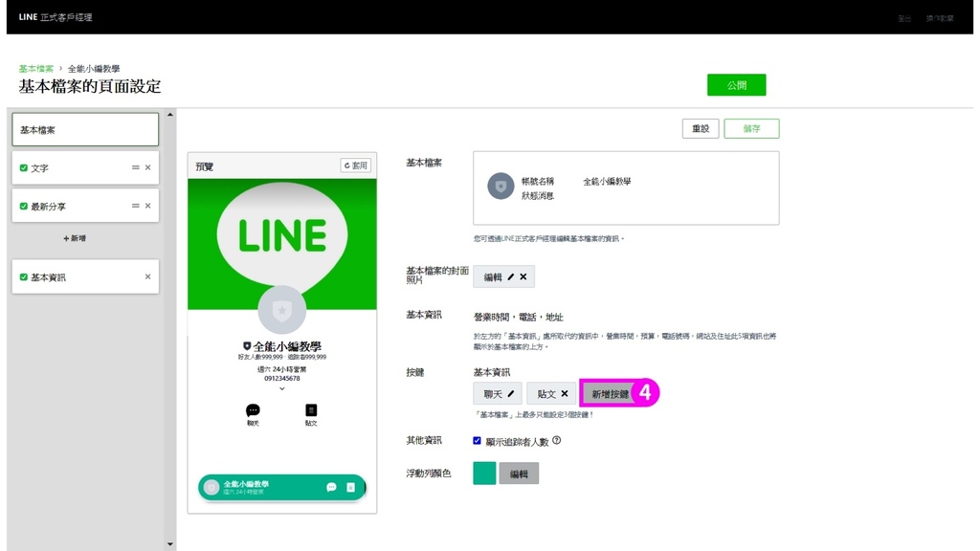Click the chat icon in the floating bar
Image resolution: width=980 pixels, height=551 pixels.
coord(331,487)
